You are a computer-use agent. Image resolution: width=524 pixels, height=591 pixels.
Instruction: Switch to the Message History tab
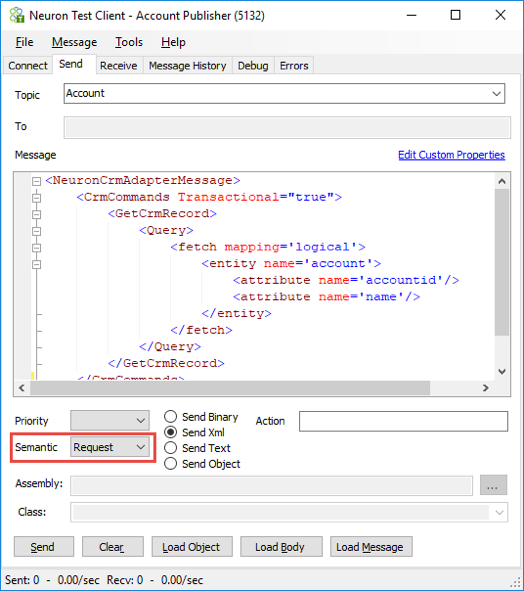[187, 66]
